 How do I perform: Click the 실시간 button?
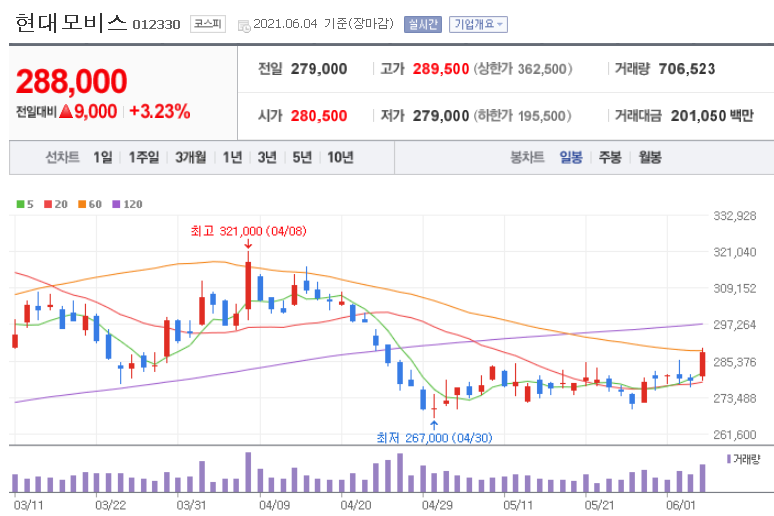coord(423,24)
